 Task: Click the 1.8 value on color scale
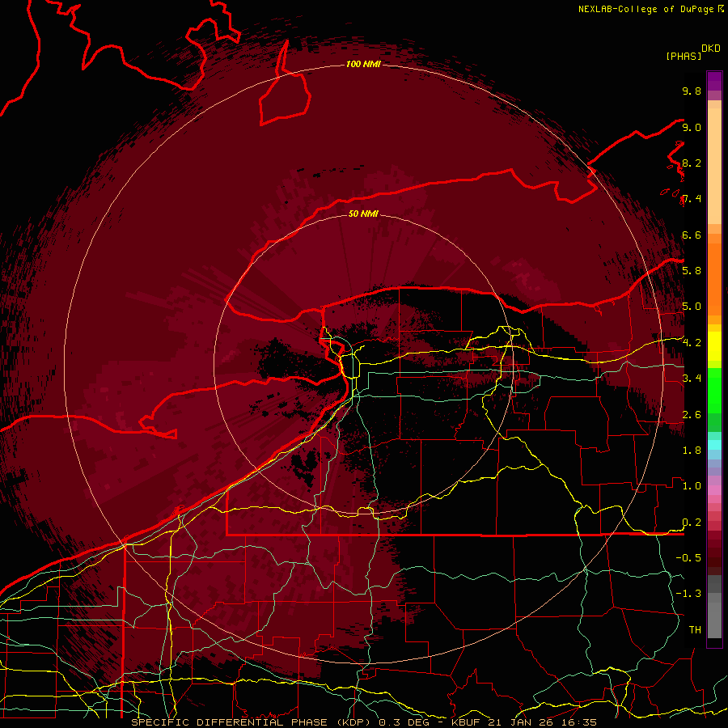[692, 451]
